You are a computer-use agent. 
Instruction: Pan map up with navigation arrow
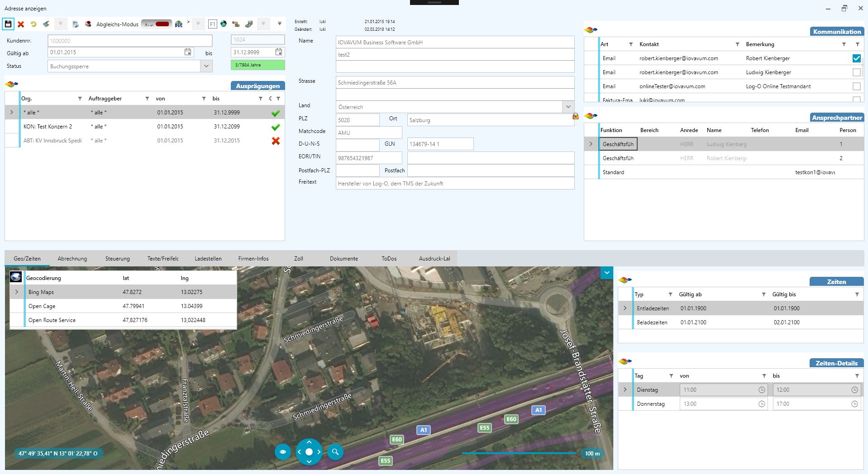coord(309,442)
